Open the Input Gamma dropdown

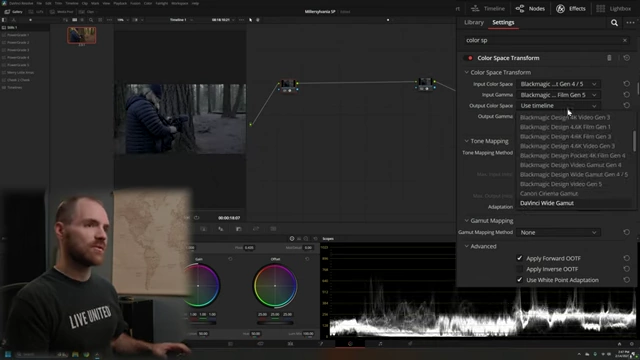pyautogui.click(x=558, y=95)
